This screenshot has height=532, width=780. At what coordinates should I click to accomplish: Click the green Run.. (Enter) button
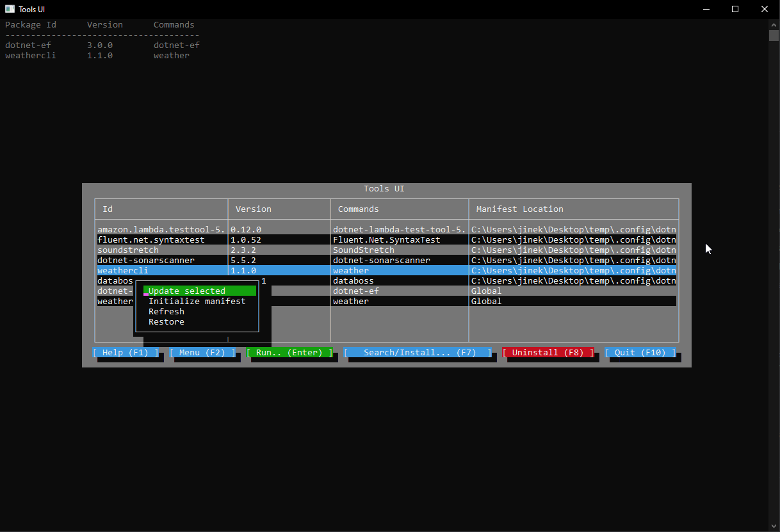tap(289, 352)
